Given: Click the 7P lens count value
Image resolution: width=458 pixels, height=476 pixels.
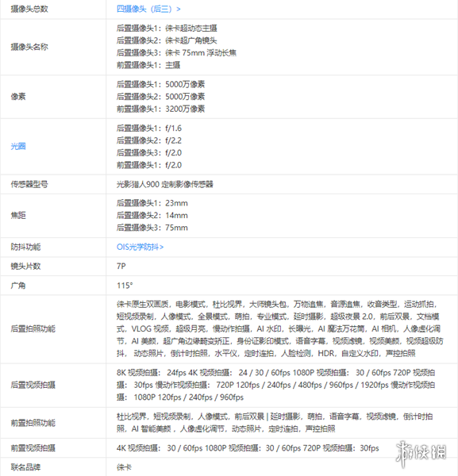Looking at the screenshot, I should click(121, 267).
